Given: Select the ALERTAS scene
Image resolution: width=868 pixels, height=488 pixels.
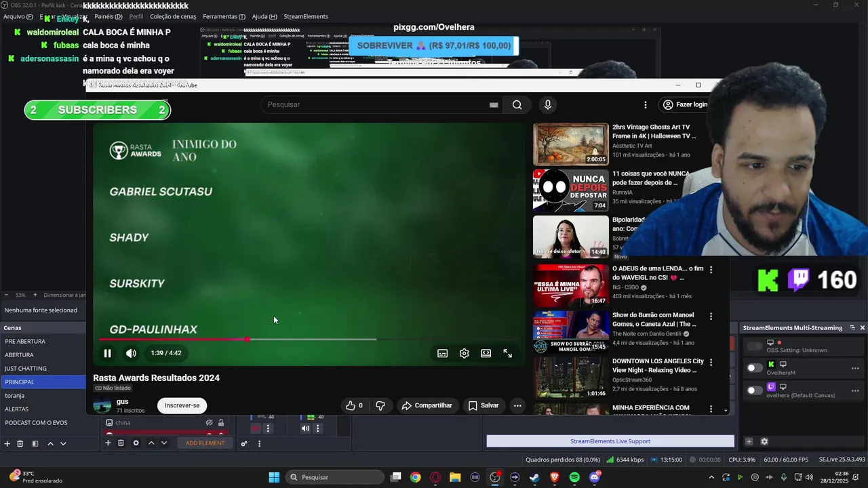Looking at the screenshot, I should coord(43,409).
